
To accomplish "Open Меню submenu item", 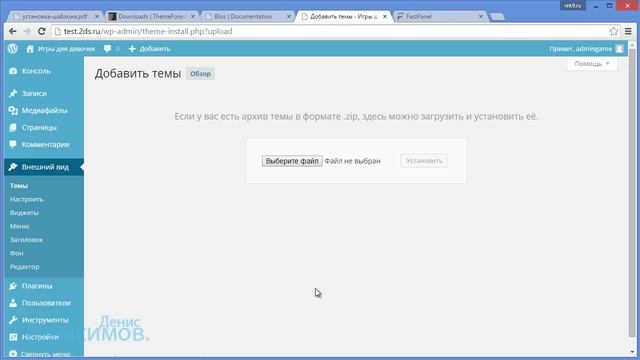I will 19,226.
